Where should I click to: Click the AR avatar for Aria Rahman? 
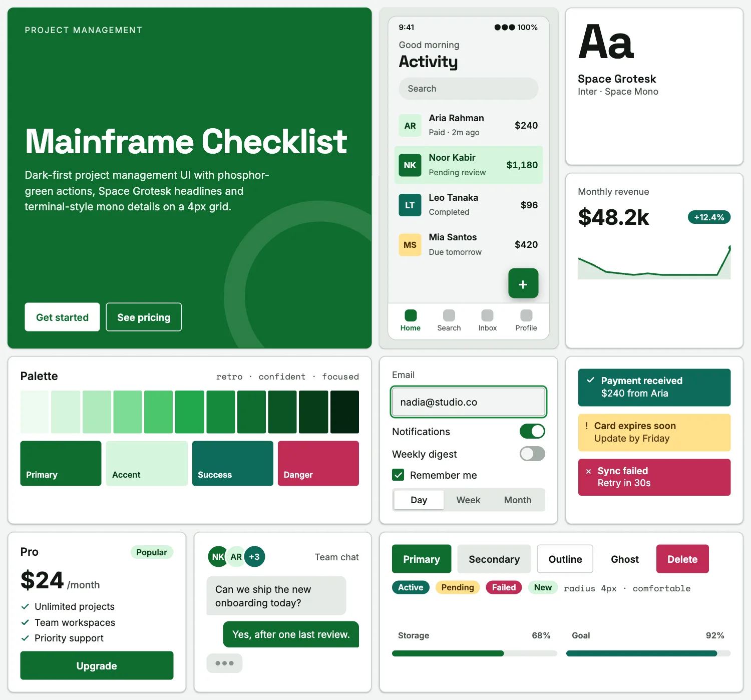pos(410,126)
